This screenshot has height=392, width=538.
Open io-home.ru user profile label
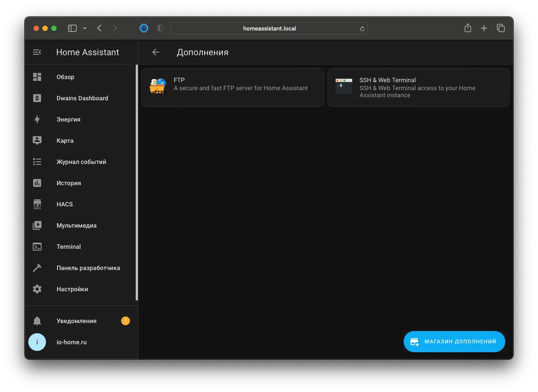coord(72,342)
